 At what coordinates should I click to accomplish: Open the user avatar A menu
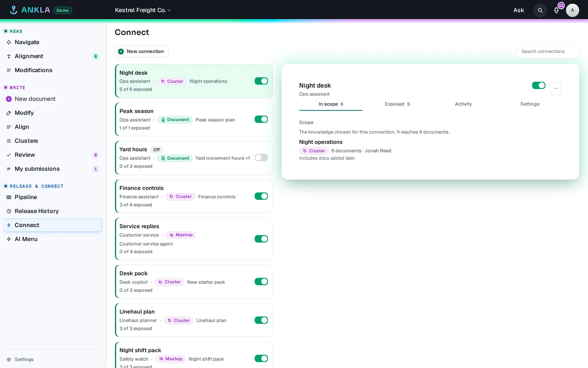pos(573,10)
